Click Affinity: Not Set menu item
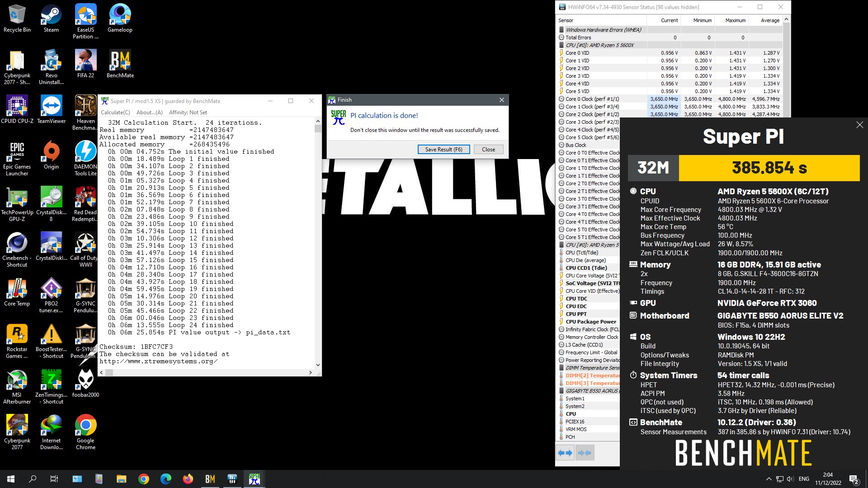Viewport: 868px width, 488px height. 188,113
